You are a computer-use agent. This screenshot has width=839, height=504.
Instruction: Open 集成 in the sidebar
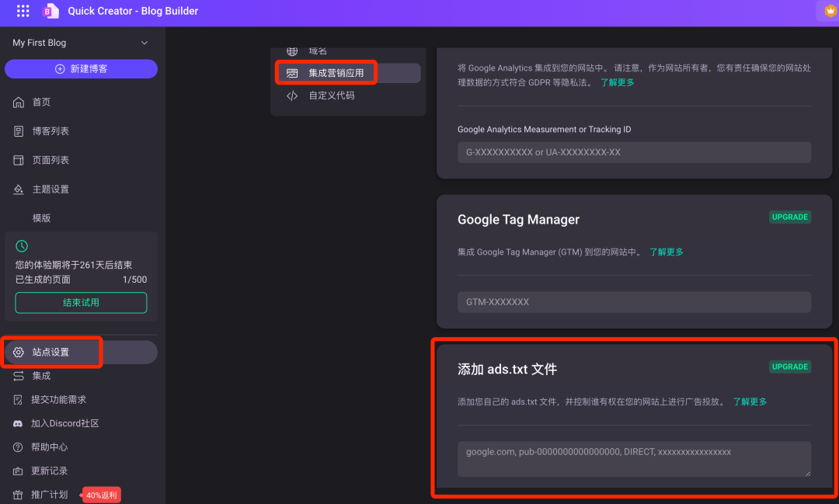42,376
